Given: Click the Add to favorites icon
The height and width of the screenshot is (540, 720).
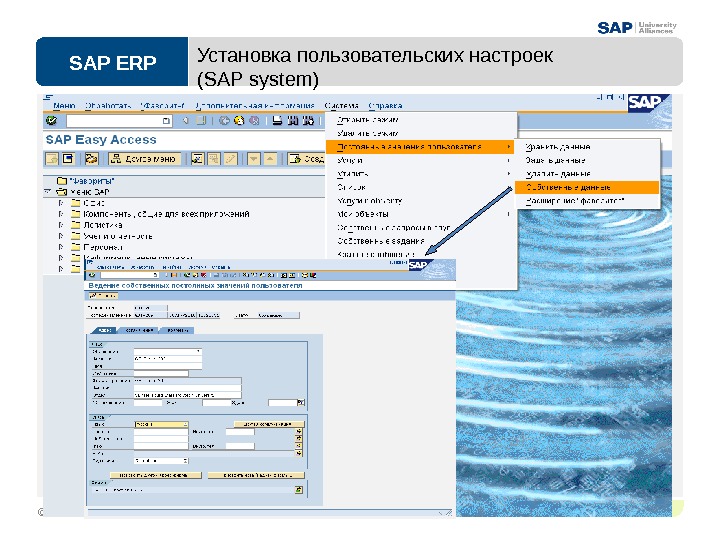Looking at the screenshot, I should click(197, 159).
